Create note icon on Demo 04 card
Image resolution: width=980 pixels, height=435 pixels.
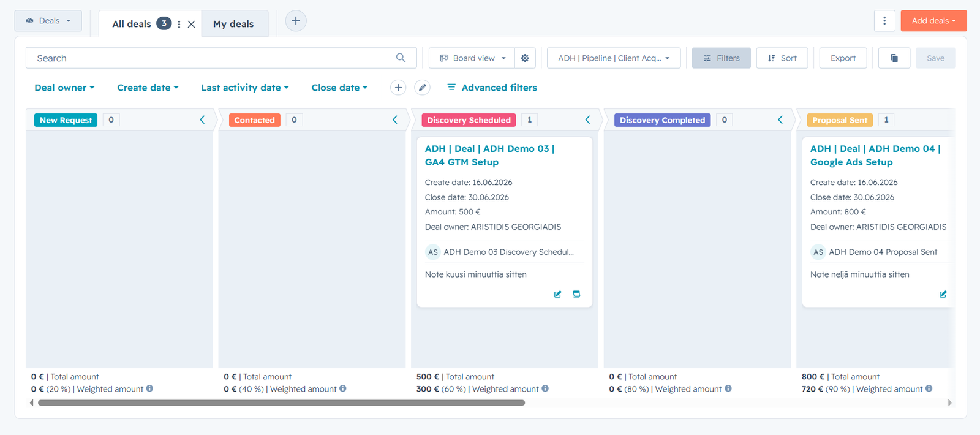[943, 294]
